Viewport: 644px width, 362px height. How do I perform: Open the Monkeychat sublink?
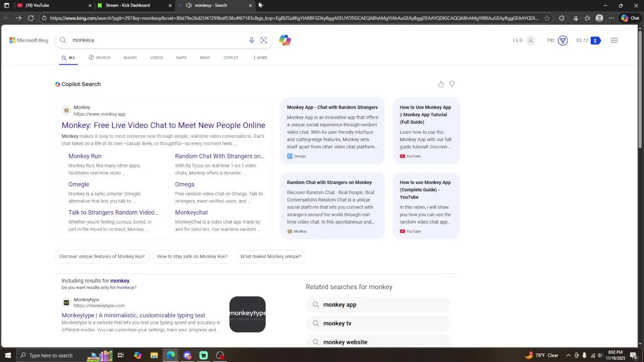[x=191, y=213]
